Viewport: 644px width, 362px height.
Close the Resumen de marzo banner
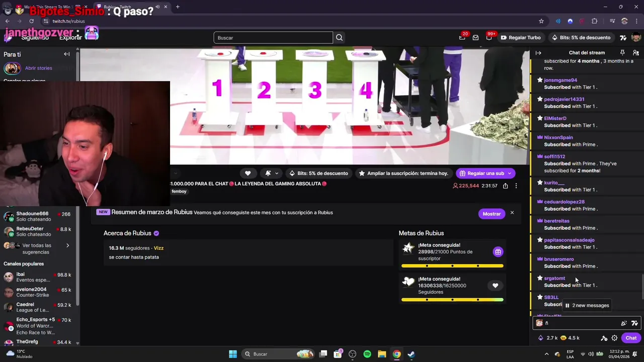pos(512,213)
